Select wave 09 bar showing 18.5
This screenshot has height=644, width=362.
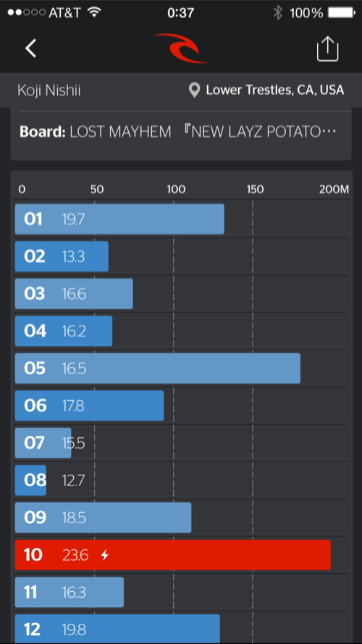(103, 517)
